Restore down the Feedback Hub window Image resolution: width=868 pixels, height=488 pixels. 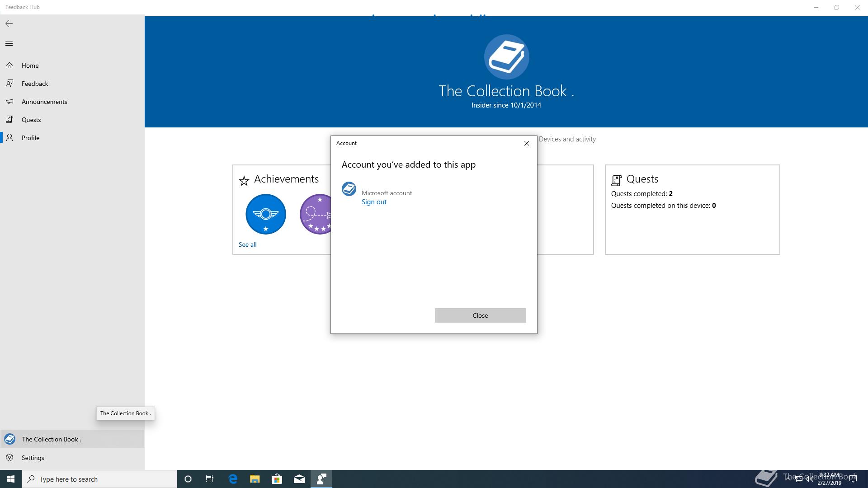point(837,7)
